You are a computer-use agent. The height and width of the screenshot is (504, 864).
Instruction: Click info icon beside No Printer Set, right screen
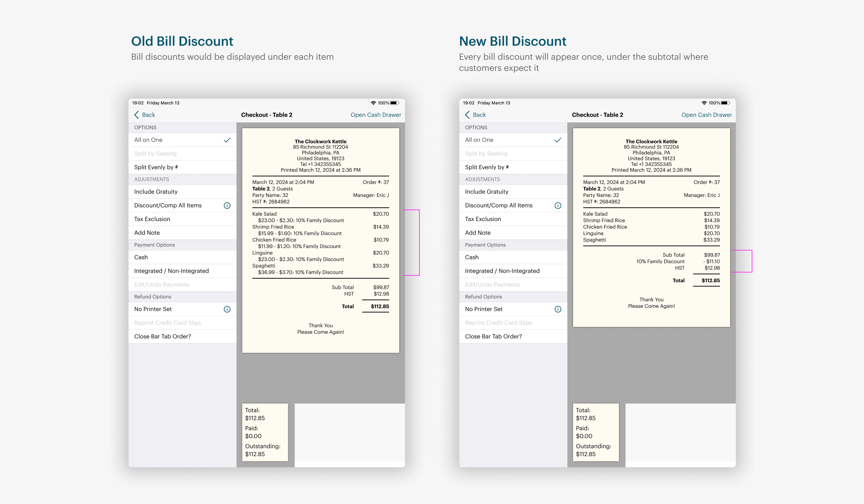click(x=558, y=309)
